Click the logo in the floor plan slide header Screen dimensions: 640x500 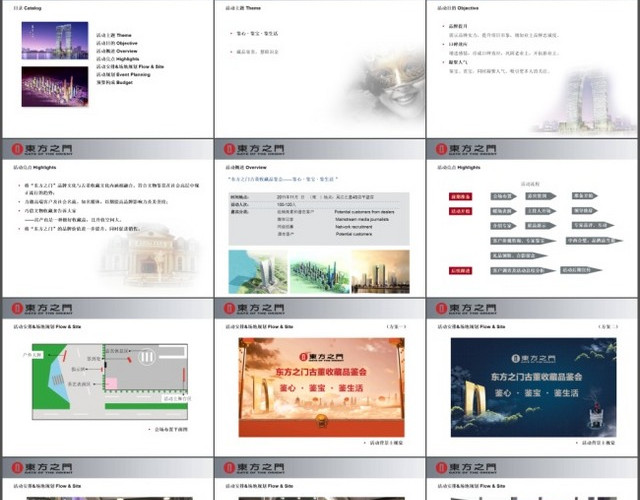coord(42,309)
